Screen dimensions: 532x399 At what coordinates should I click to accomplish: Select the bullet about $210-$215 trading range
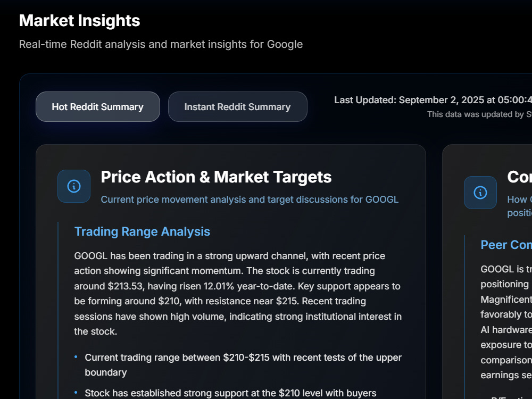pyautogui.click(x=243, y=365)
